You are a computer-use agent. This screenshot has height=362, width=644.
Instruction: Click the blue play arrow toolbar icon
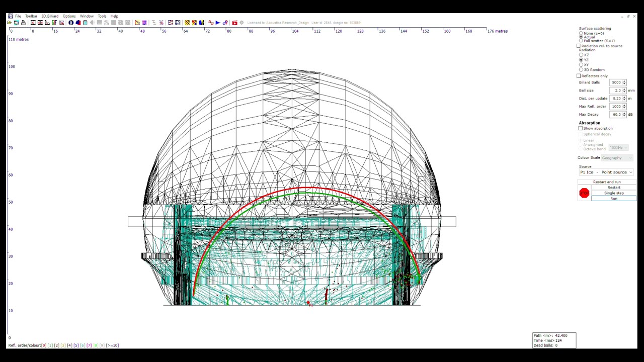[x=218, y=23]
